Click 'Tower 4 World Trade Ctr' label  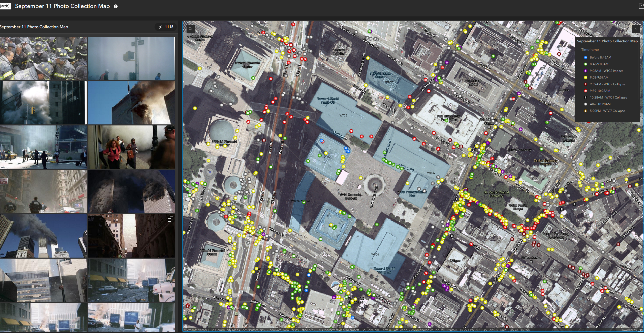384,270
